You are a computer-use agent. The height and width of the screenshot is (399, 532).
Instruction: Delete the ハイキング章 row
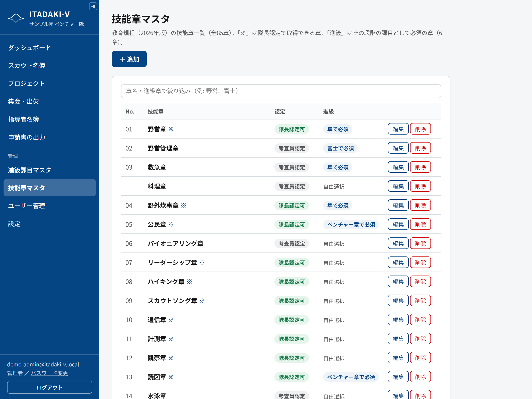(x=421, y=282)
